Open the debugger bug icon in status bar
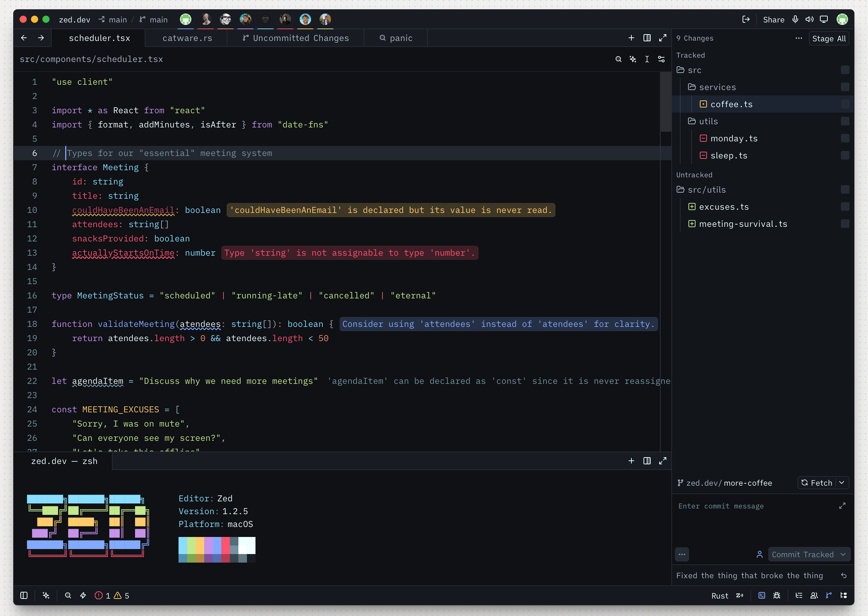Viewport: 868px width, 616px height. click(x=777, y=595)
